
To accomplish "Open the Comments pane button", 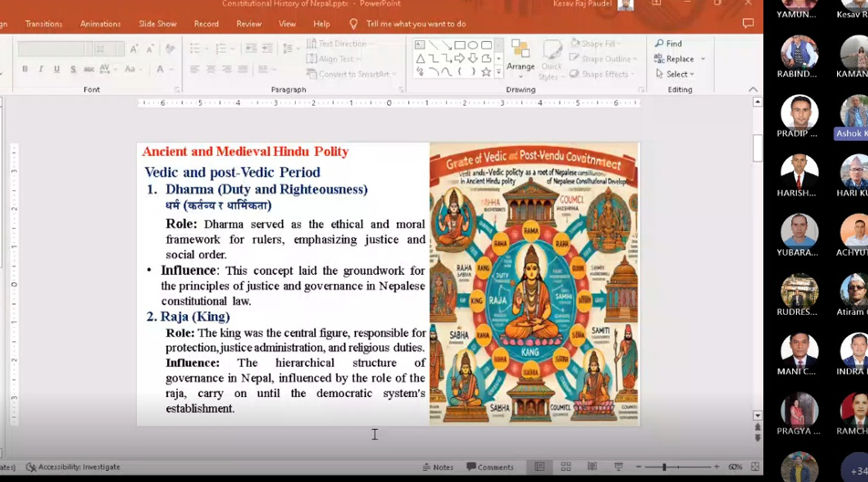I will point(489,466).
